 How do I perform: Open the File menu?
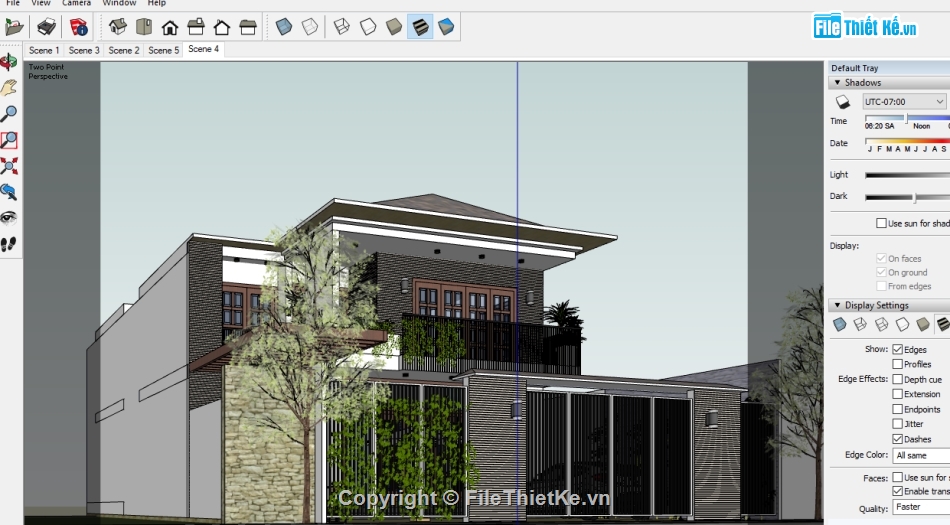[x=13, y=3]
